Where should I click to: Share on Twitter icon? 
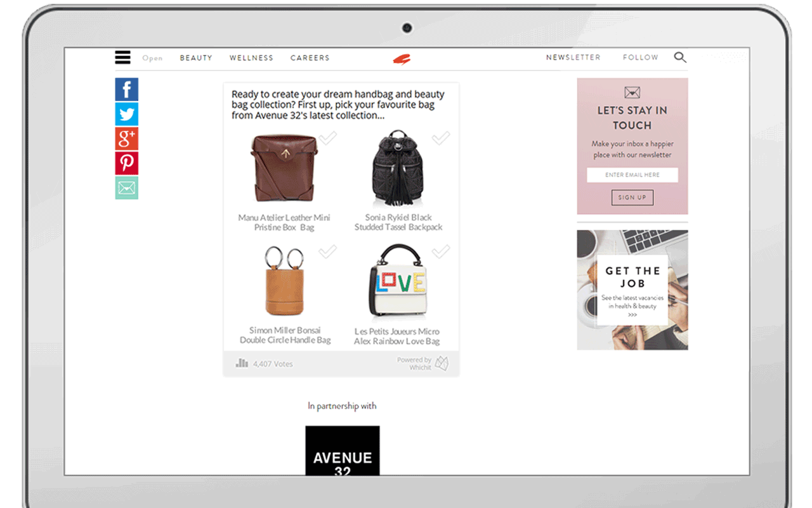pyautogui.click(x=127, y=114)
